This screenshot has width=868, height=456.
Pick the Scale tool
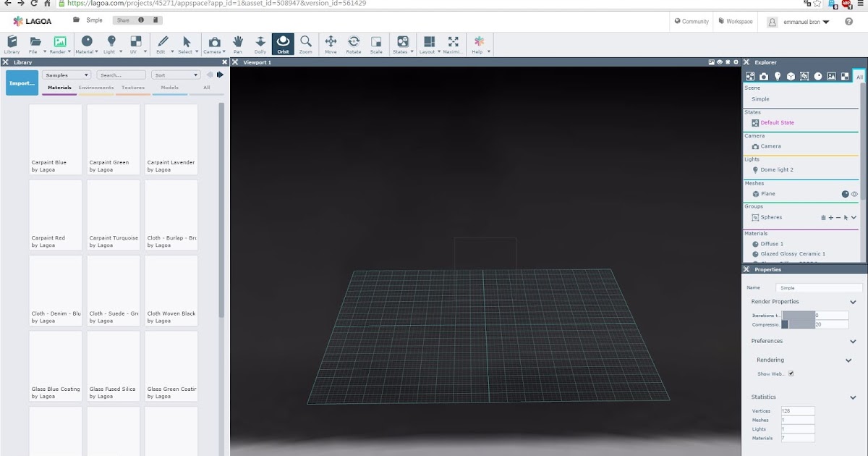click(376, 44)
